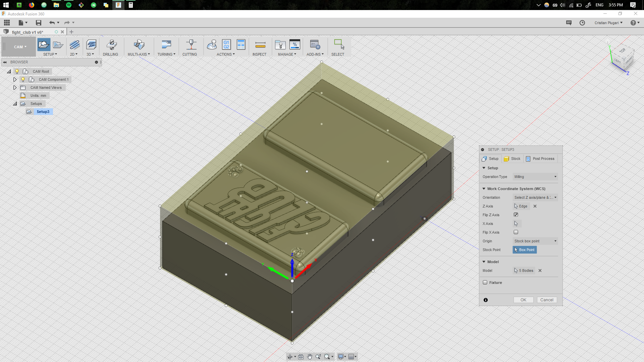The height and width of the screenshot is (362, 644).
Task: Open the data panel grid icon
Action: pos(7,23)
